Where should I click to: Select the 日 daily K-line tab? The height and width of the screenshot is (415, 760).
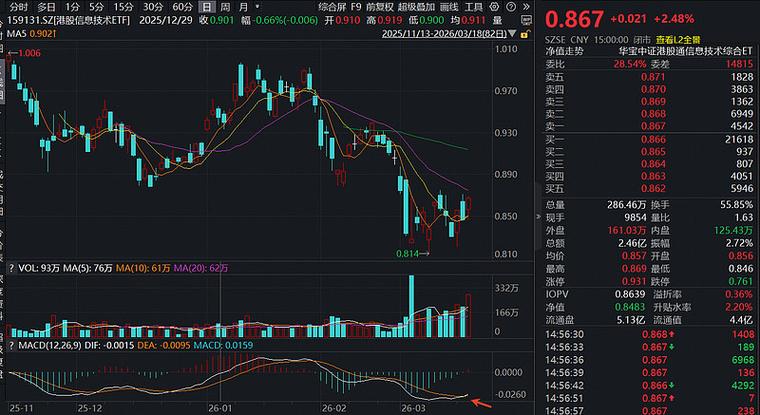tap(207, 7)
